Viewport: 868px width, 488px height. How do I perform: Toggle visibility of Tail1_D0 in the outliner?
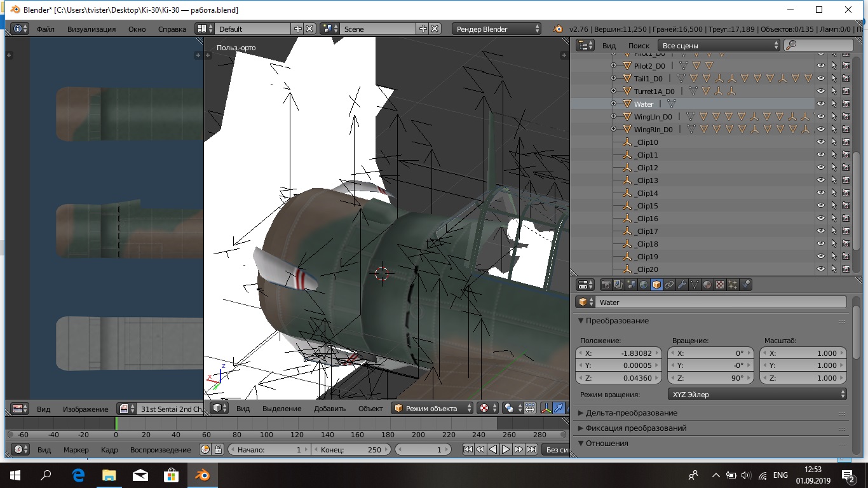[821, 78]
